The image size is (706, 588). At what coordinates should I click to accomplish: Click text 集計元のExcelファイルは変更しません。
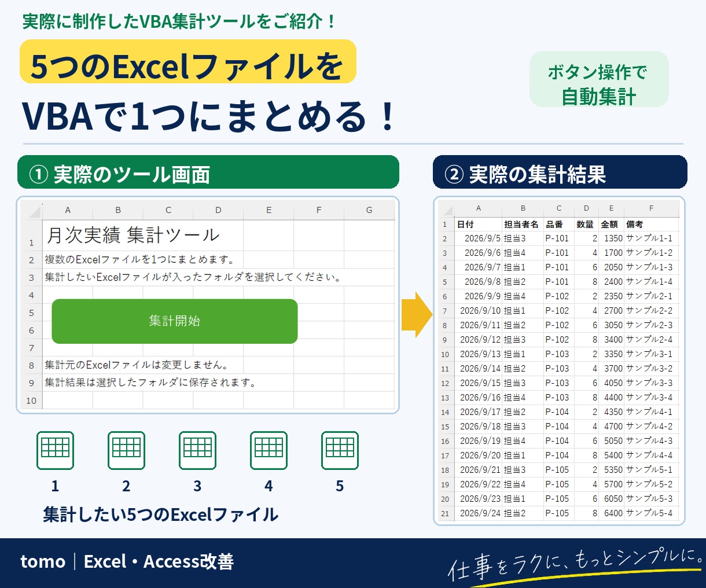[137, 365]
